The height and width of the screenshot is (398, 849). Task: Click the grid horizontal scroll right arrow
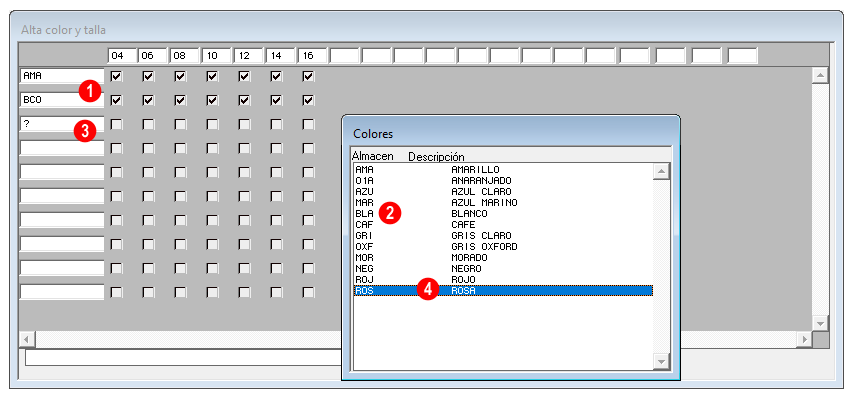click(805, 340)
